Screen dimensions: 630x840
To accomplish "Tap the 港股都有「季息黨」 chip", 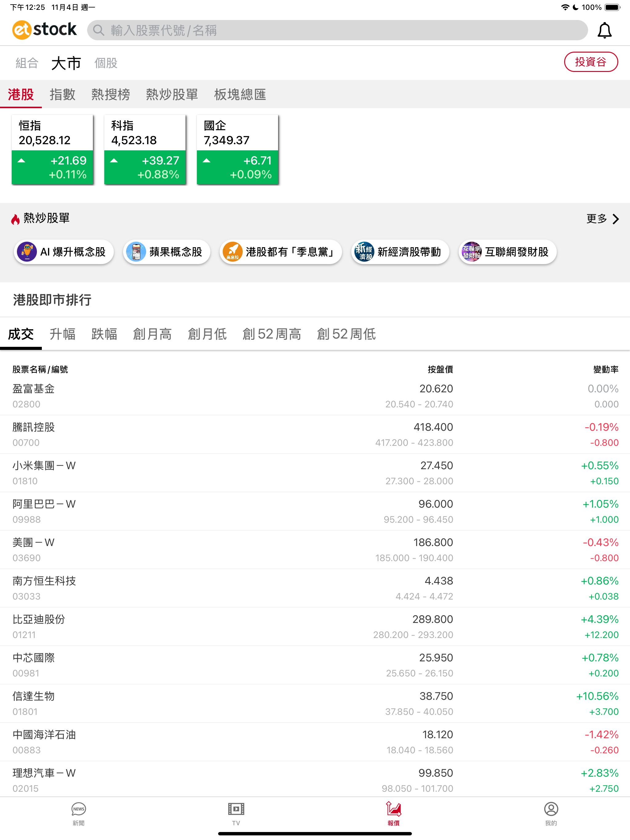I will click(x=281, y=252).
